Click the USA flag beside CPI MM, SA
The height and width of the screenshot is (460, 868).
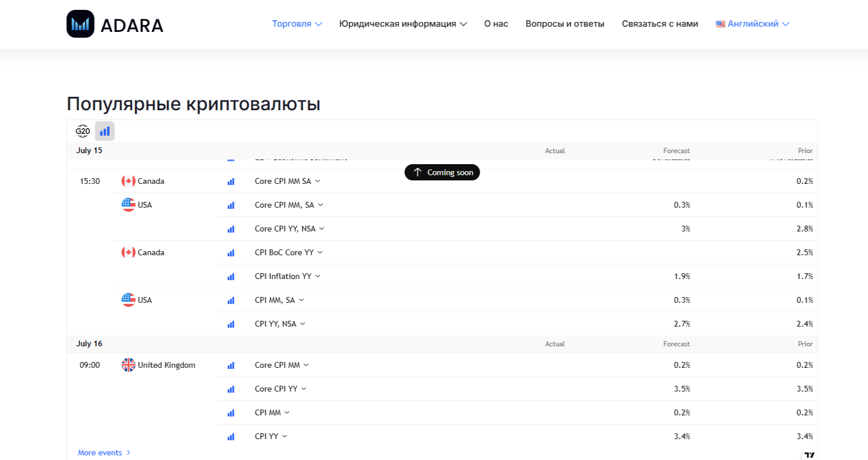[128, 300]
